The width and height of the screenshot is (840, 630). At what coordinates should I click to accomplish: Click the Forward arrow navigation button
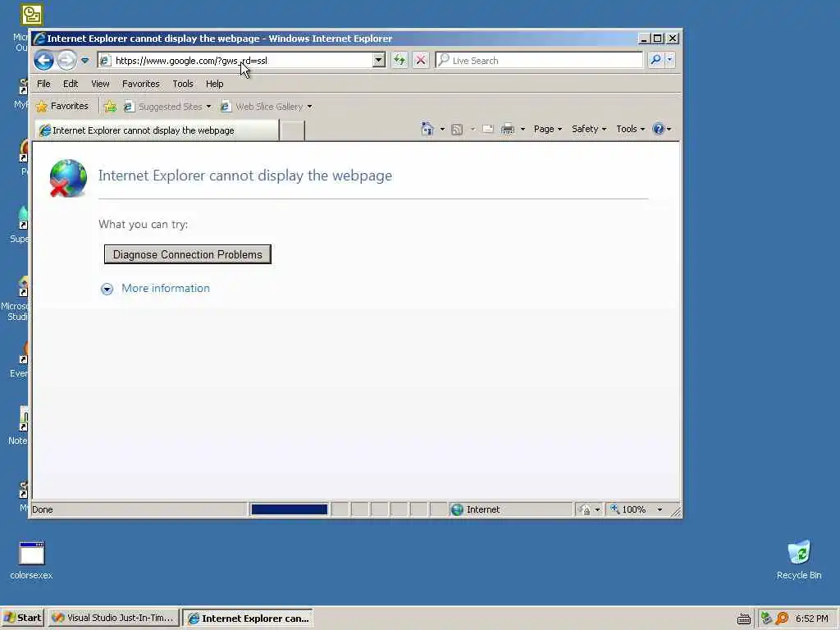tap(67, 60)
